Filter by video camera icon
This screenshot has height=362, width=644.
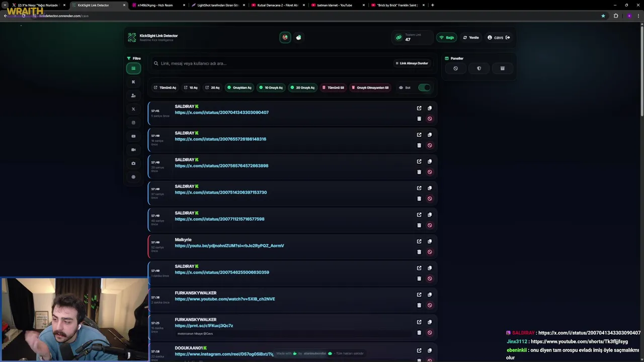tap(133, 150)
